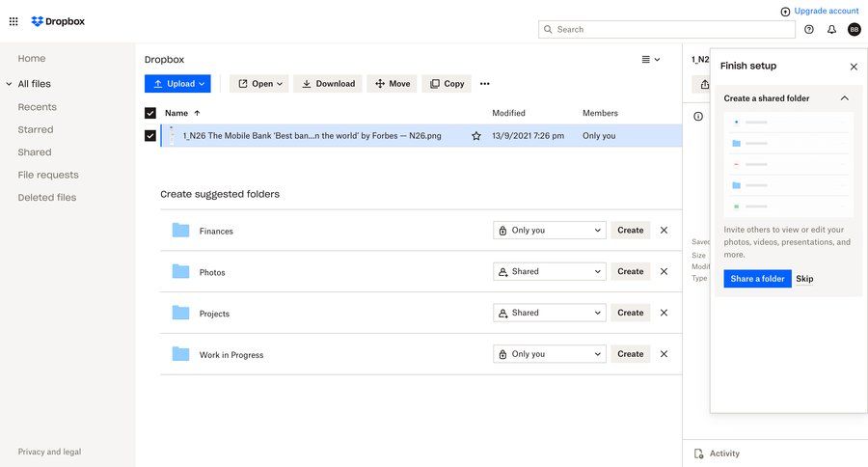Open Recents in the sidebar

tap(37, 107)
